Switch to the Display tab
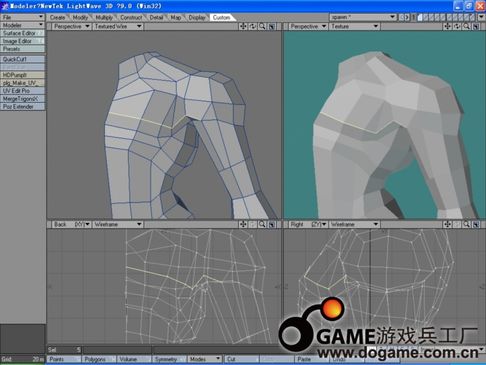 (x=197, y=17)
